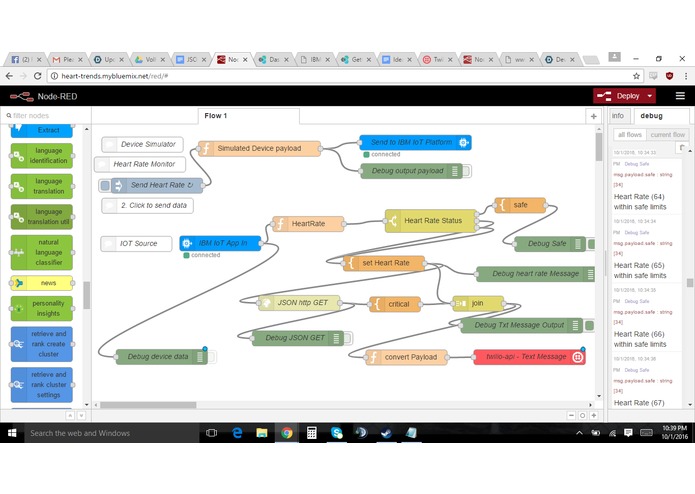Toggle Debug device data node output
Screen dimensions: 695x494
212,357
